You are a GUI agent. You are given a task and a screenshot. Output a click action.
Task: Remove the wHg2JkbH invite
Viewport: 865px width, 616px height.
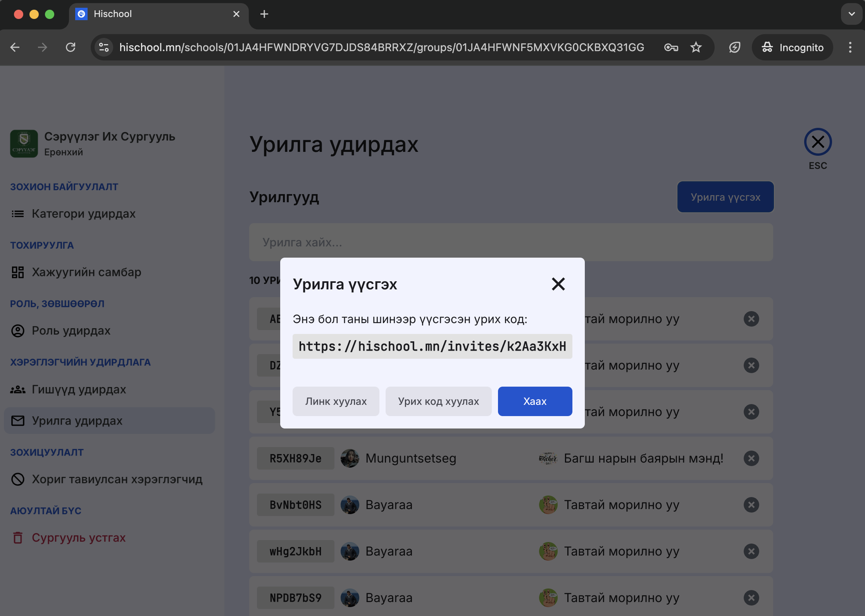click(751, 551)
